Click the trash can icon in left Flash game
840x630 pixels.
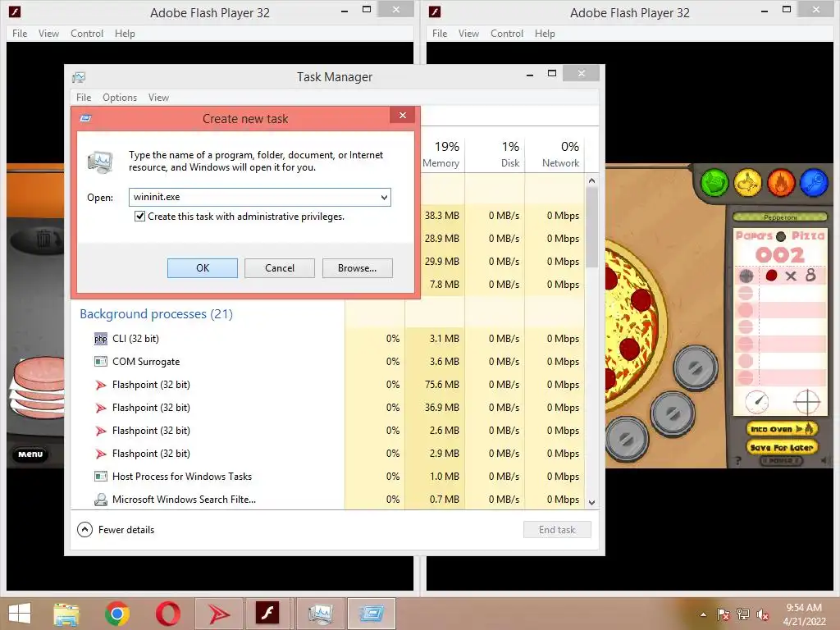click(44, 238)
